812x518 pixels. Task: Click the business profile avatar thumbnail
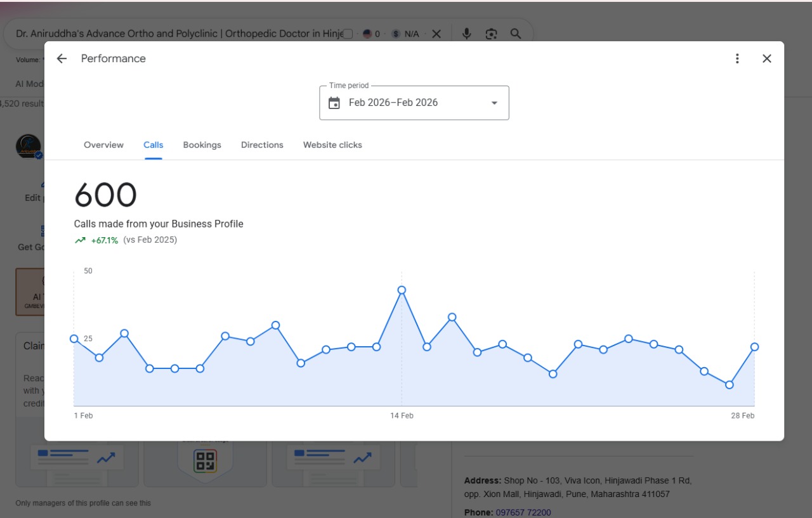[29, 146]
